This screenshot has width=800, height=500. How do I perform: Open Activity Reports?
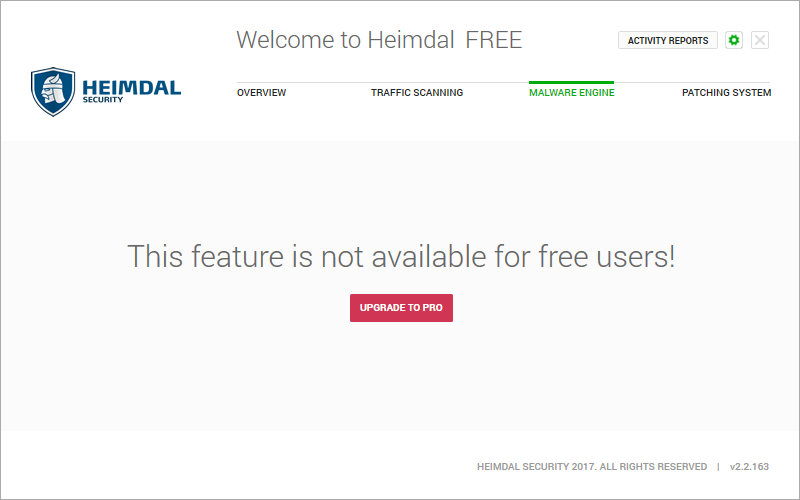[x=667, y=40]
